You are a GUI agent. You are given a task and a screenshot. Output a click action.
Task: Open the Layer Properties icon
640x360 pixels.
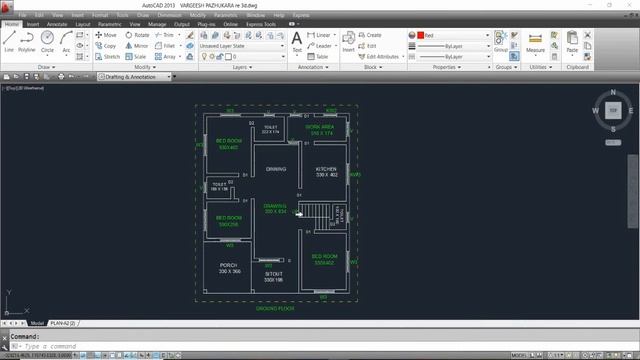coord(204,36)
